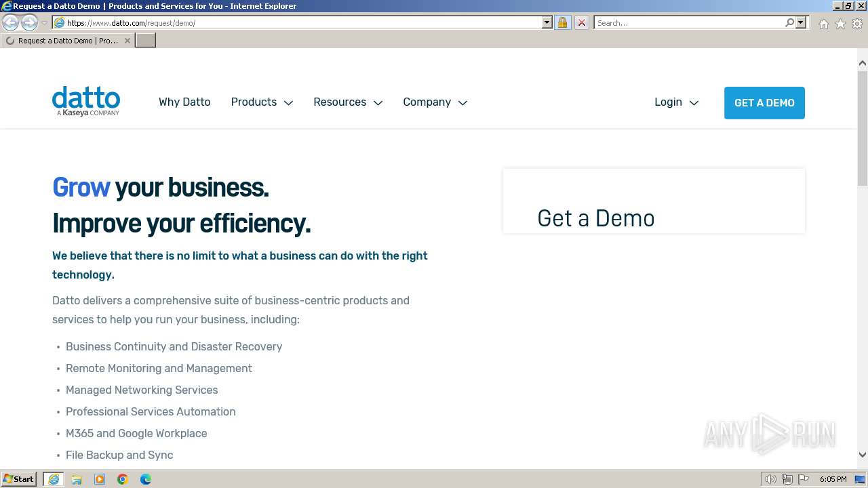Expand the Company menu
This screenshot has height=488, width=868.
[435, 102]
